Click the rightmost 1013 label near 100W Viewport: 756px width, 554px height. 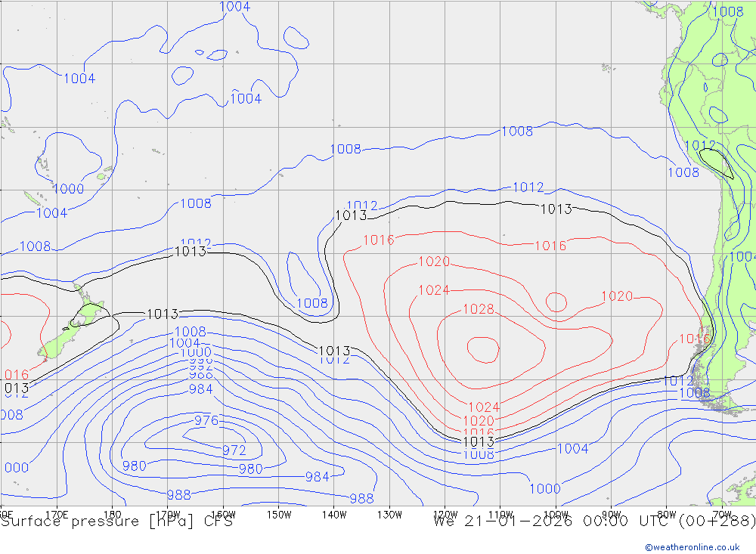[556, 209]
